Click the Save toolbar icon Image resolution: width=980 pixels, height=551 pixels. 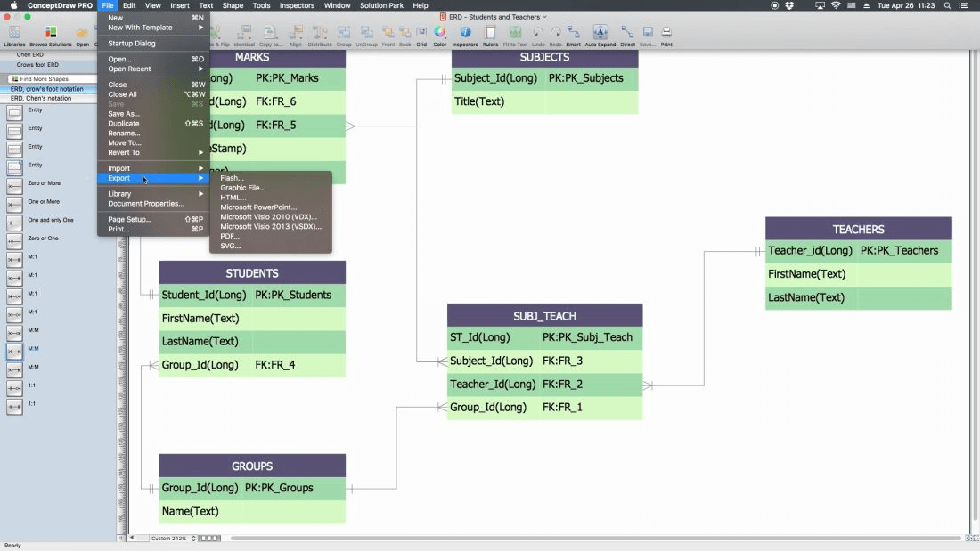[x=648, y=36]
